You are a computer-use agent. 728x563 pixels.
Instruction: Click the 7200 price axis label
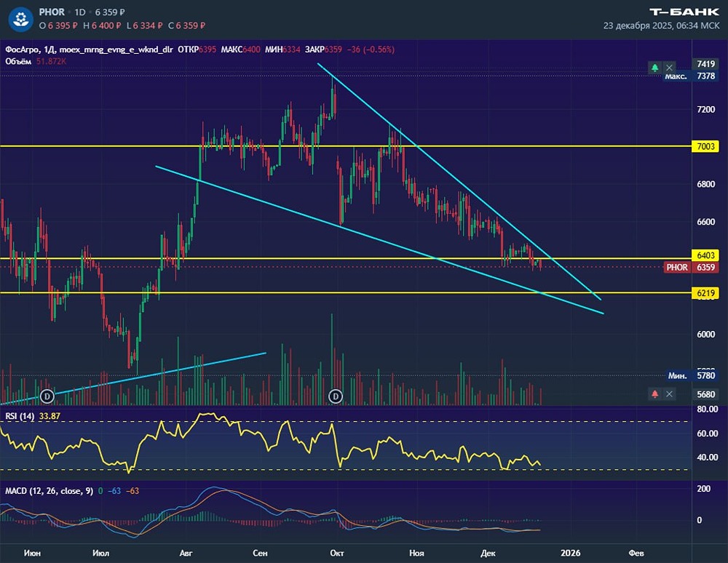705,109
